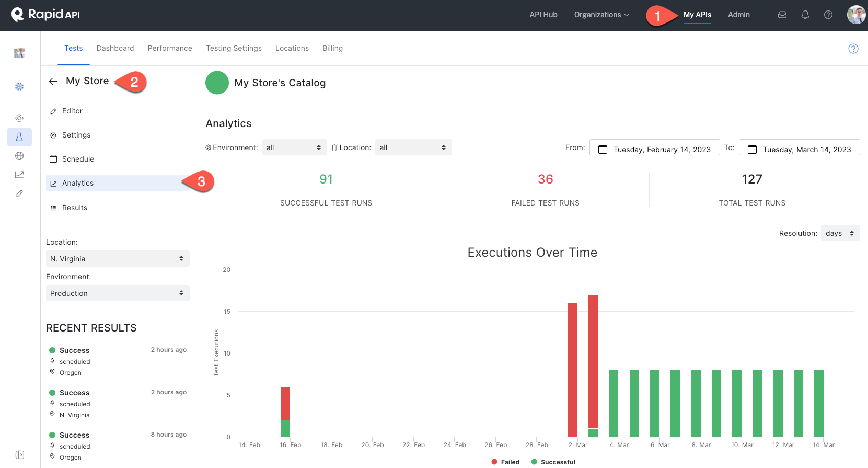Image resolution: width=868 pixels, height=468 pixels.
Task: Open the globe icon in sidebar
Action: coord(19,156)
